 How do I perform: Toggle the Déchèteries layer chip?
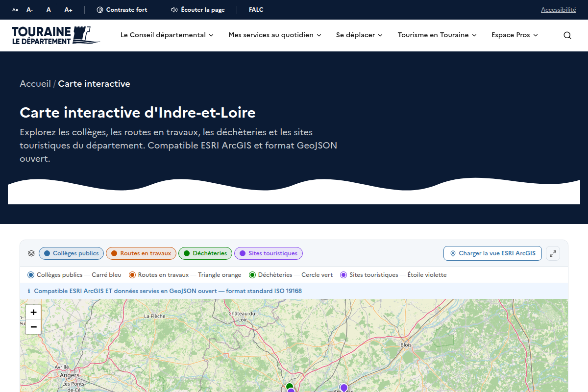click(205, 253)
